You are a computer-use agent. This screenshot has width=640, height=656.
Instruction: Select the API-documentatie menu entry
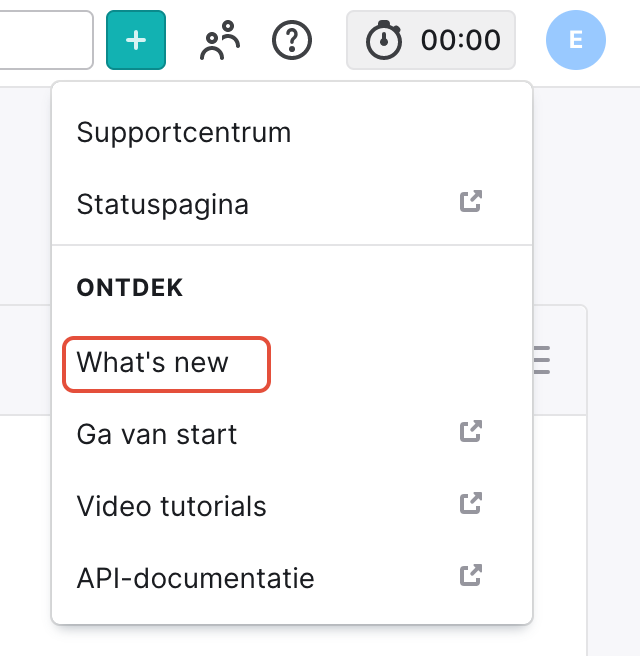click(x=196, y=578)
